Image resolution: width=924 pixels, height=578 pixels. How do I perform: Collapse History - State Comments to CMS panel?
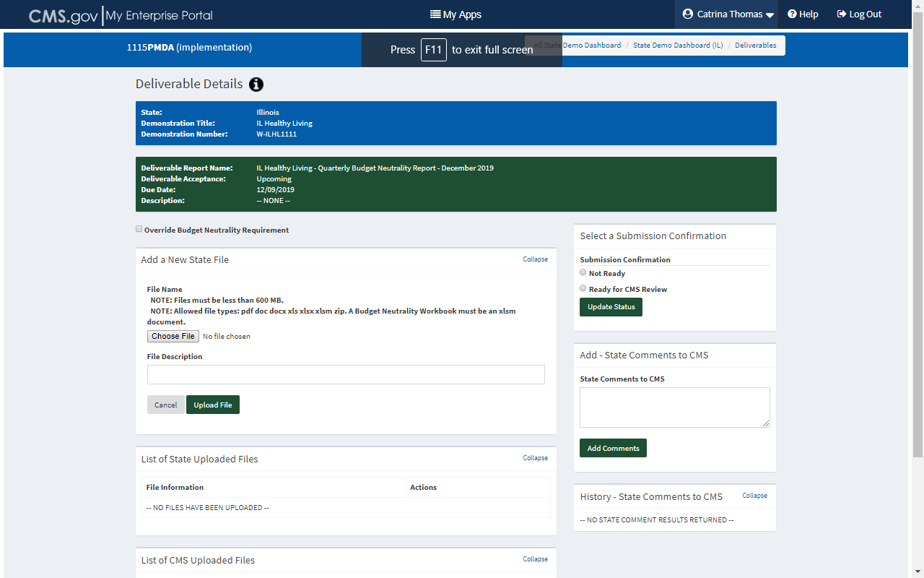click(755, 496)
